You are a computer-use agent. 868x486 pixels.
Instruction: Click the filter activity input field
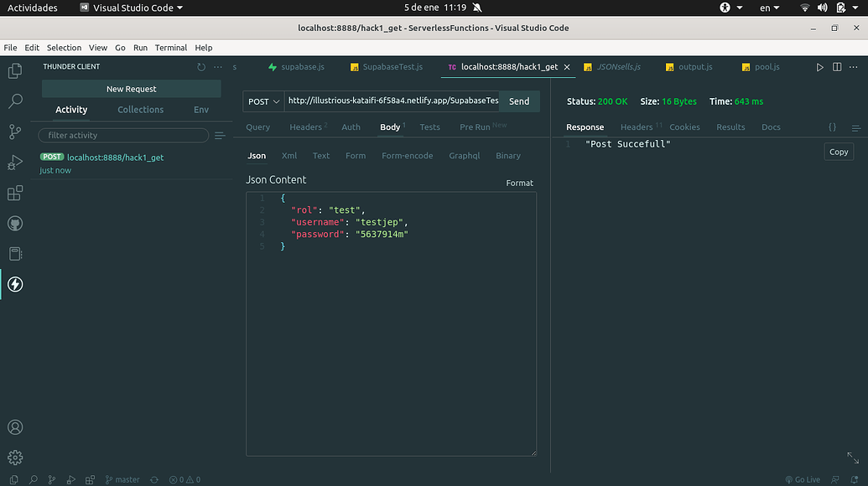point(123,136)
